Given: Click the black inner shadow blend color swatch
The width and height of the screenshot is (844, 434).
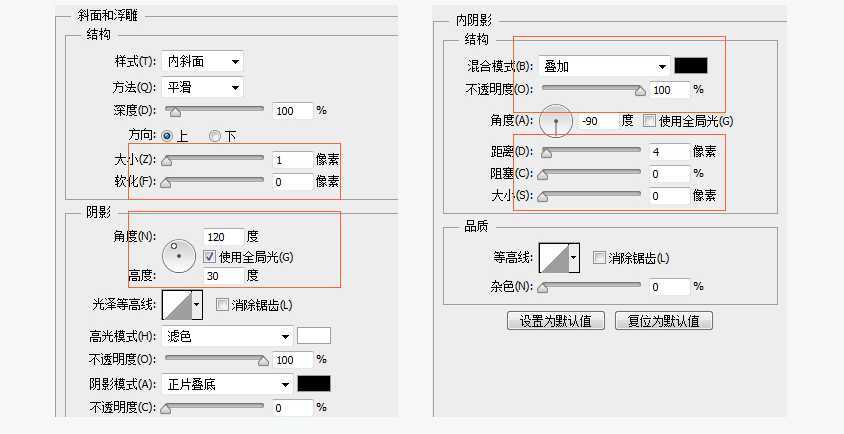Looking at the screenshot, I should (691, 66).
